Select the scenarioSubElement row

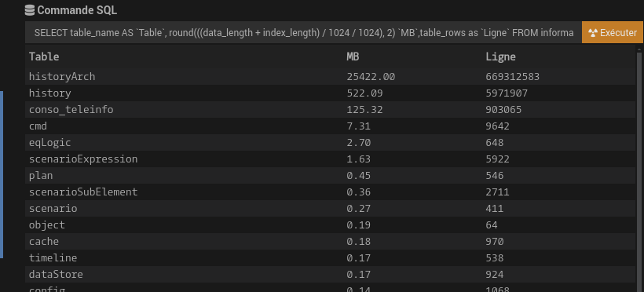click(330, 192)
